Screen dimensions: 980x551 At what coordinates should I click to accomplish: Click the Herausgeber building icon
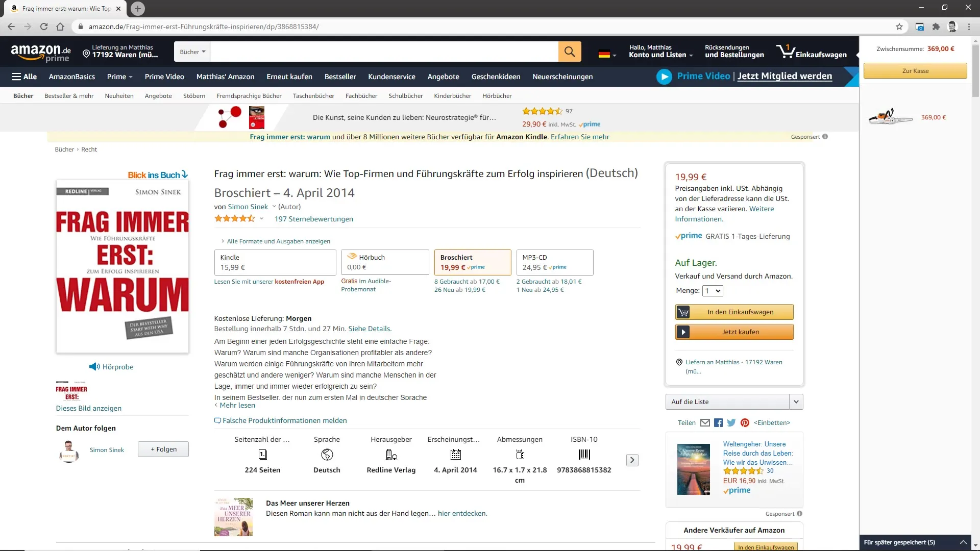click(x=391, y=454)
